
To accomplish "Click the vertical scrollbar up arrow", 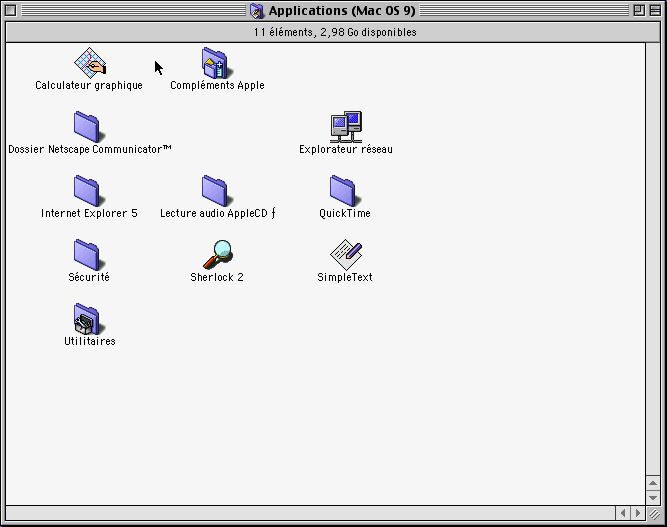I will [x=653, y=483].
